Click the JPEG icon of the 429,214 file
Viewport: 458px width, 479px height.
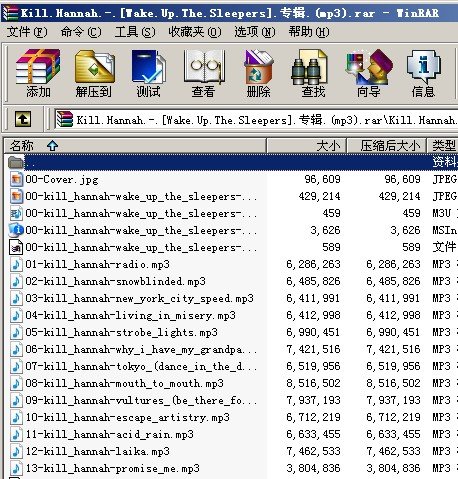(x=16, y=196)
